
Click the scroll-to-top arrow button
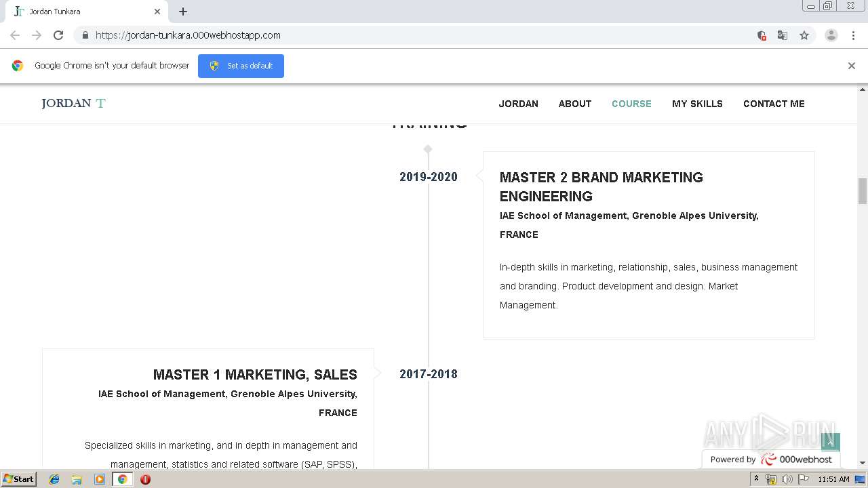tap(831, 442)
